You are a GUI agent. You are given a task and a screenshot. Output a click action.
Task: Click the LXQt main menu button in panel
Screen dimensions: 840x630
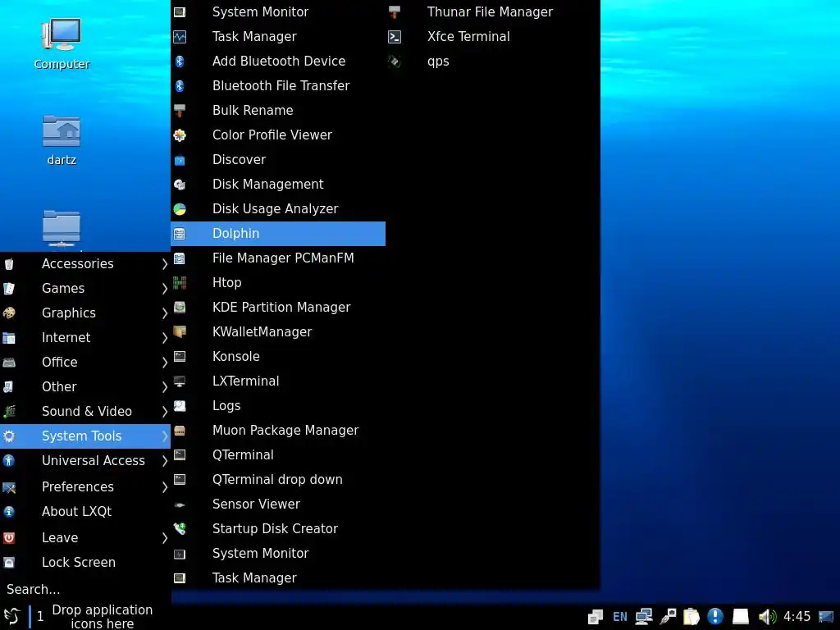tap(12, 617)
